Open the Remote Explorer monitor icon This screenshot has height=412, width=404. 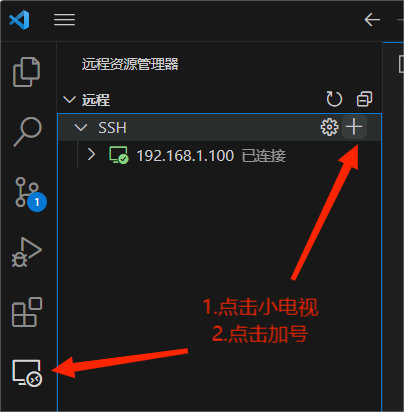coord(27,372)
